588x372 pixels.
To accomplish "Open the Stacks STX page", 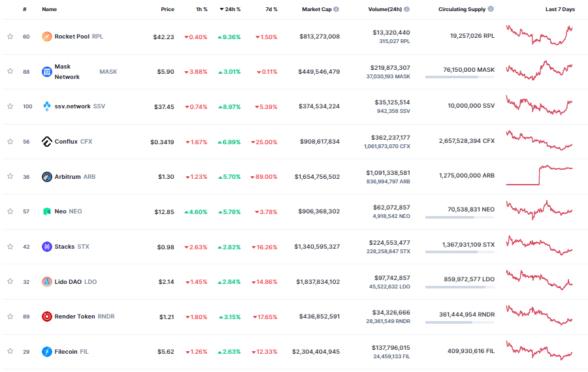I will 72,247.
